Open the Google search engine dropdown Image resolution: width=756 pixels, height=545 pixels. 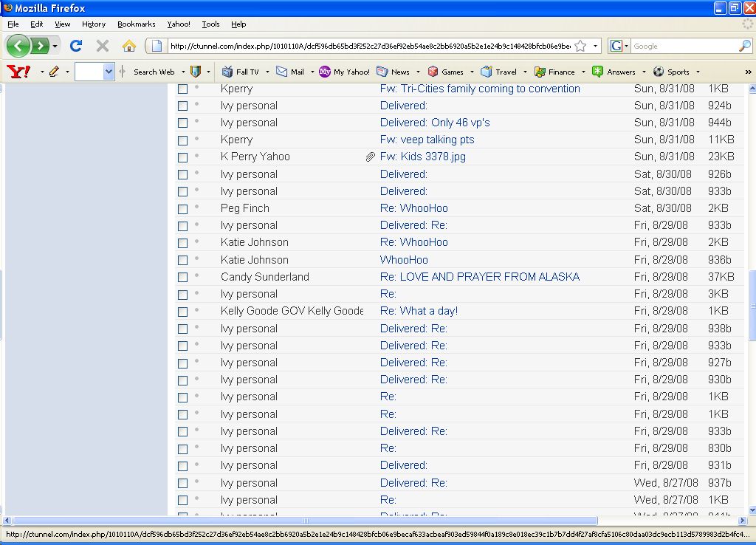(619, 46)
